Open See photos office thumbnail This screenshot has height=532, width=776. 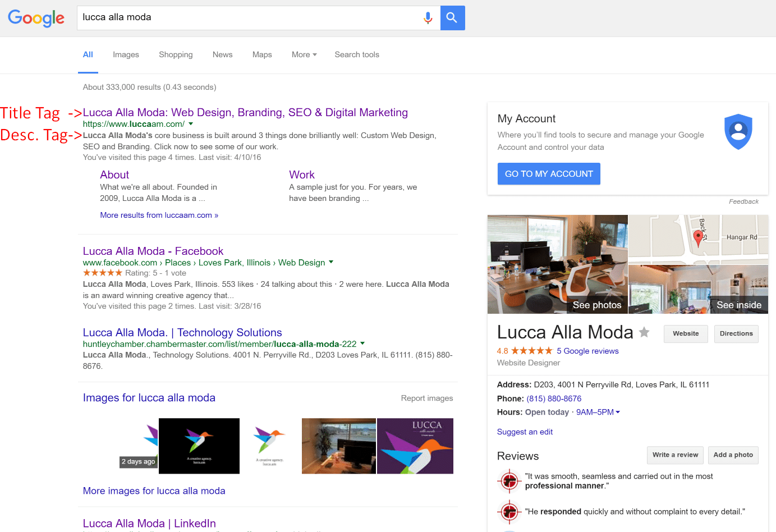558,264
